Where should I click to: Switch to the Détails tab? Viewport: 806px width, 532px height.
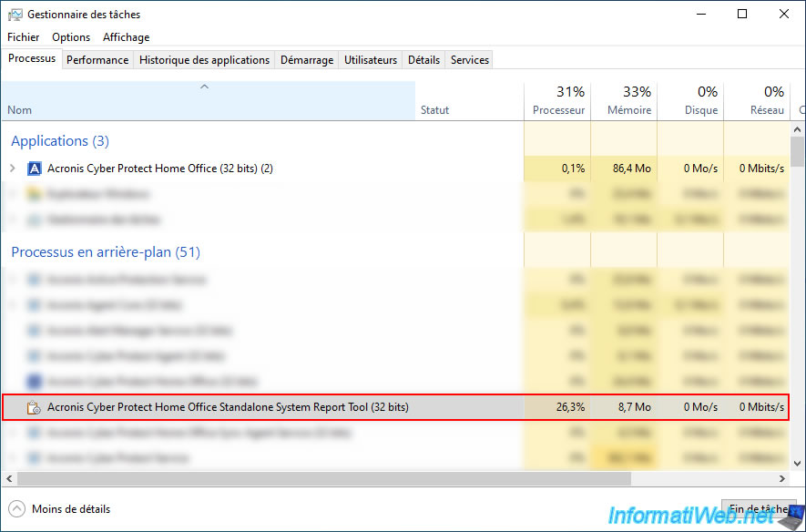pos(423,59)
